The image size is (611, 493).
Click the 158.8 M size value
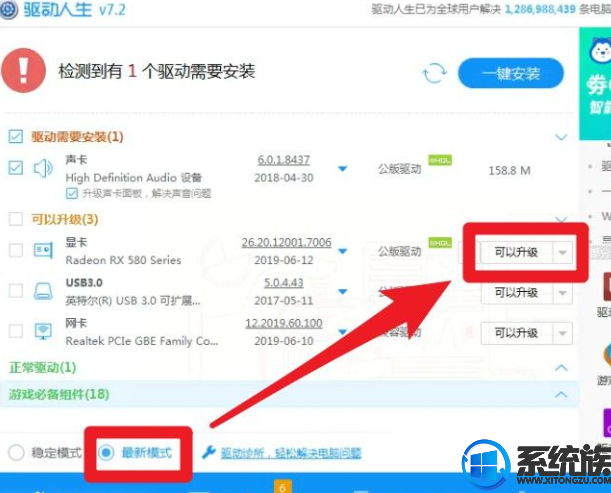(x=509, y=170)
